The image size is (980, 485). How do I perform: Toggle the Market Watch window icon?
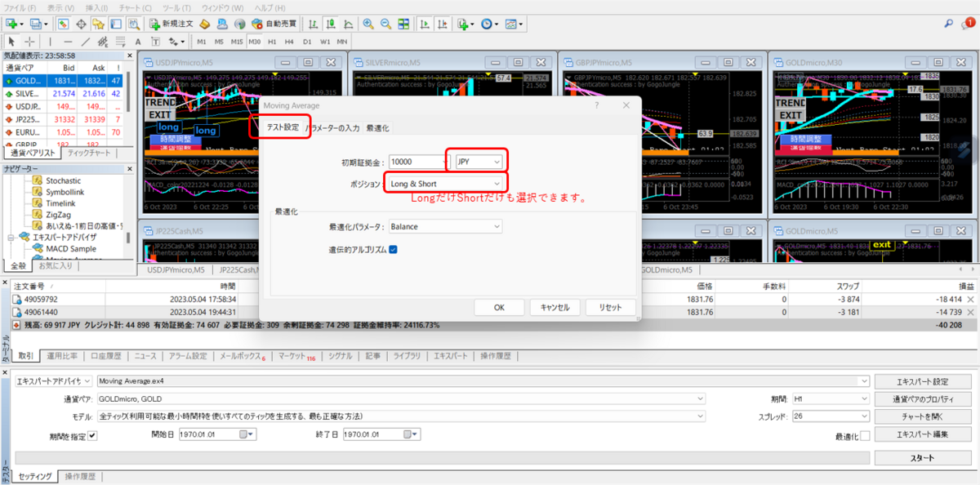64,24
